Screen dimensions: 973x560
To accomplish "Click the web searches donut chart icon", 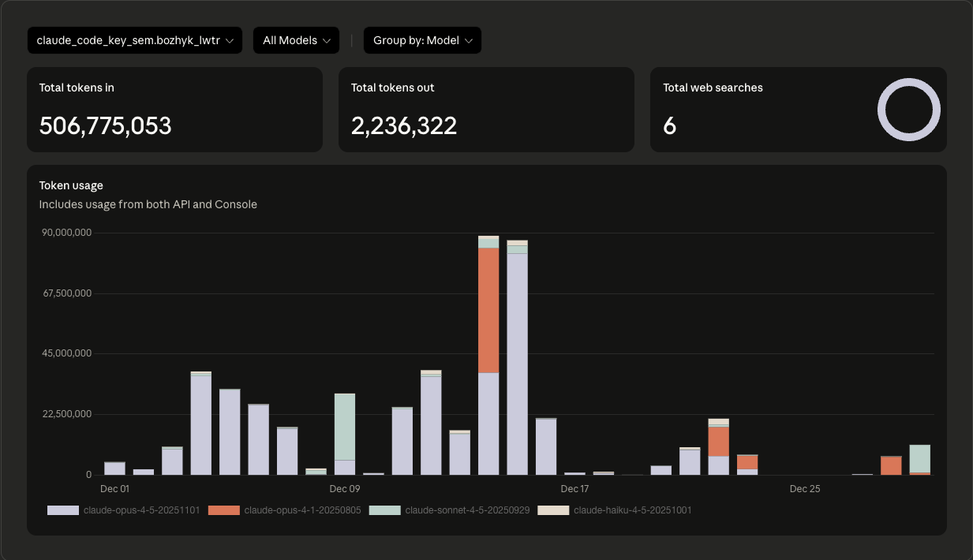I will tap(908, 110).
